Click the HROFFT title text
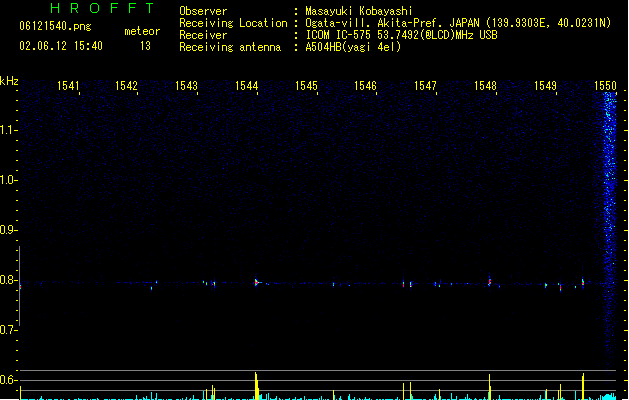629x400 pixels. click(x=102, y=8)
